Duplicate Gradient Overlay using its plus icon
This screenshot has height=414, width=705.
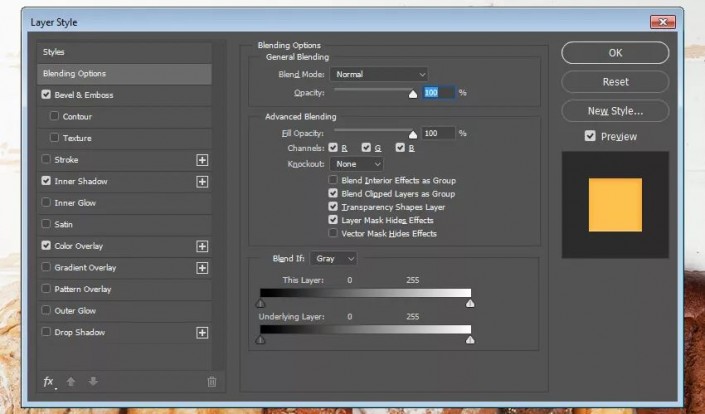(202, 268)
